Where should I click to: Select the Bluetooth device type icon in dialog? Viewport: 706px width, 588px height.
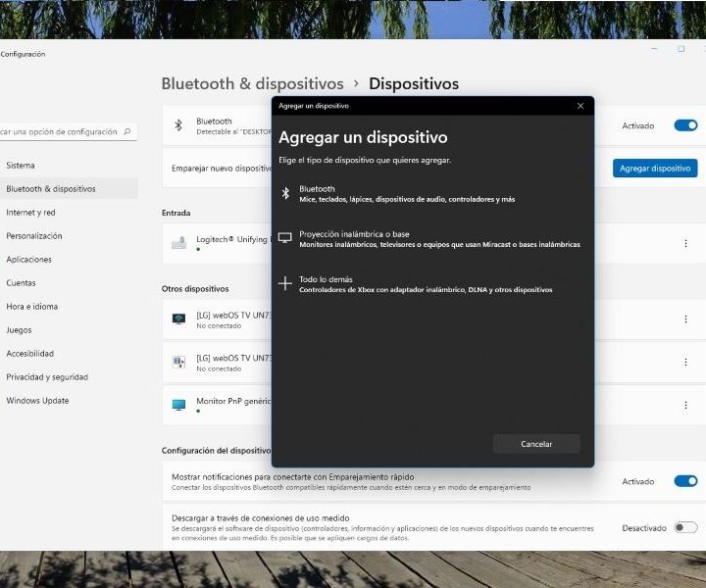pyautogui.click(x=285, y=193)
